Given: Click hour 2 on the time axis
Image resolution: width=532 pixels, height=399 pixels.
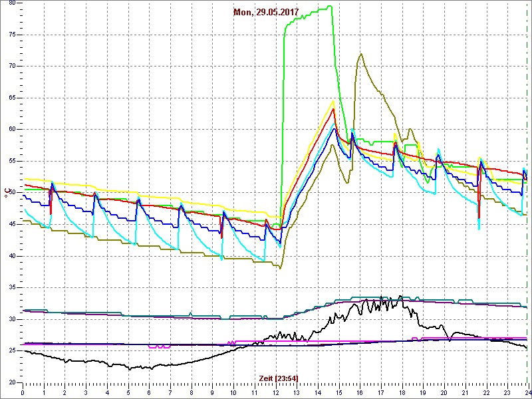Looking at the screenshot, I should 65,393.
